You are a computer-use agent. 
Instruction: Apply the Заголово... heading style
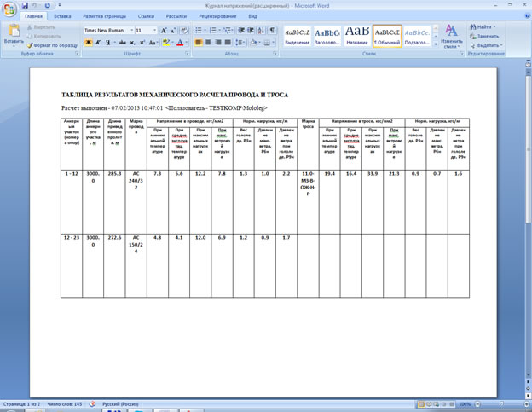click(327, 36)
